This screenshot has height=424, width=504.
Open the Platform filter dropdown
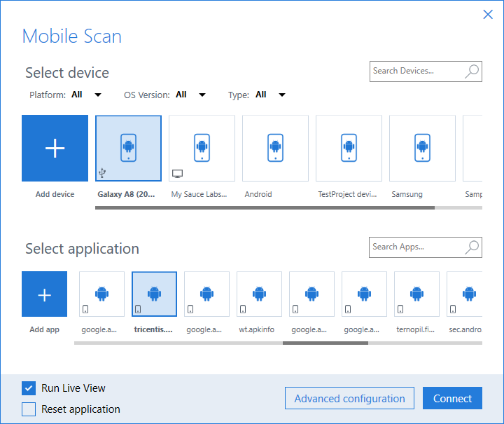tap(97, 95)
